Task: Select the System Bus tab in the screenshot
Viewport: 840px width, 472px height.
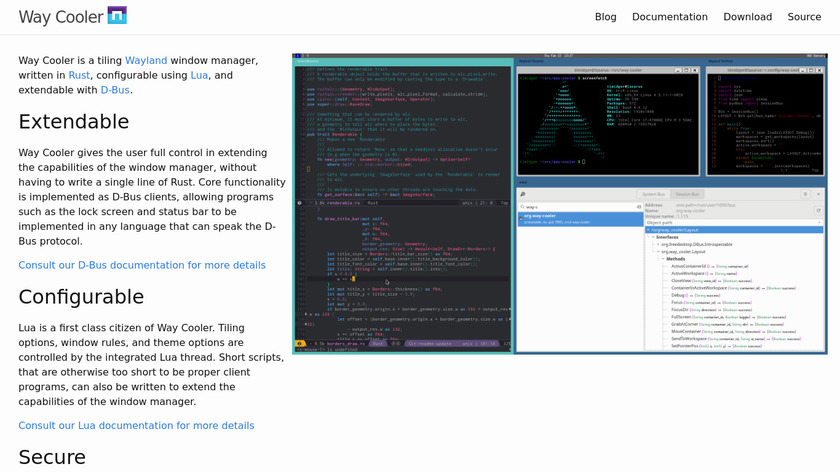Action: 653,194
